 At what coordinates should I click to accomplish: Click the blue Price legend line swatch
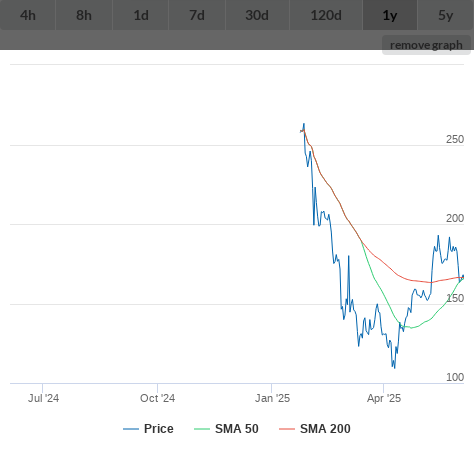click(x=131, y=429)
